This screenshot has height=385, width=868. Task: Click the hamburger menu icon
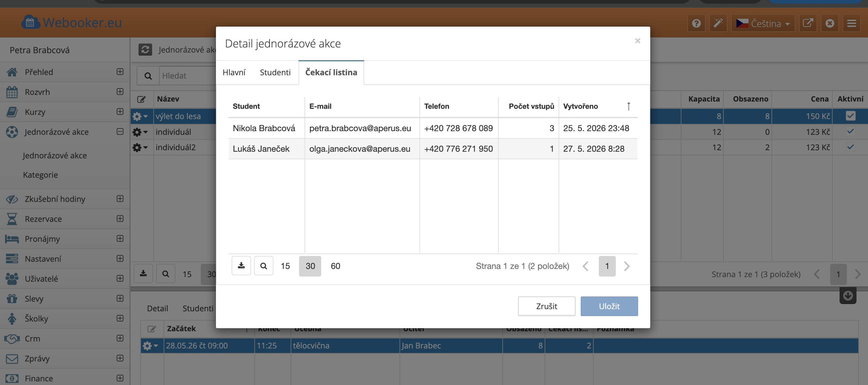(851, 23)
